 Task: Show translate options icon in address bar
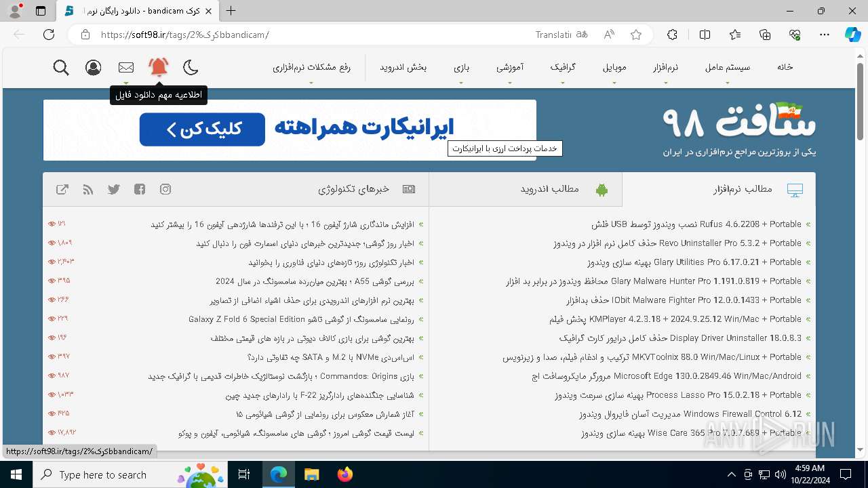tap(582, 35)
